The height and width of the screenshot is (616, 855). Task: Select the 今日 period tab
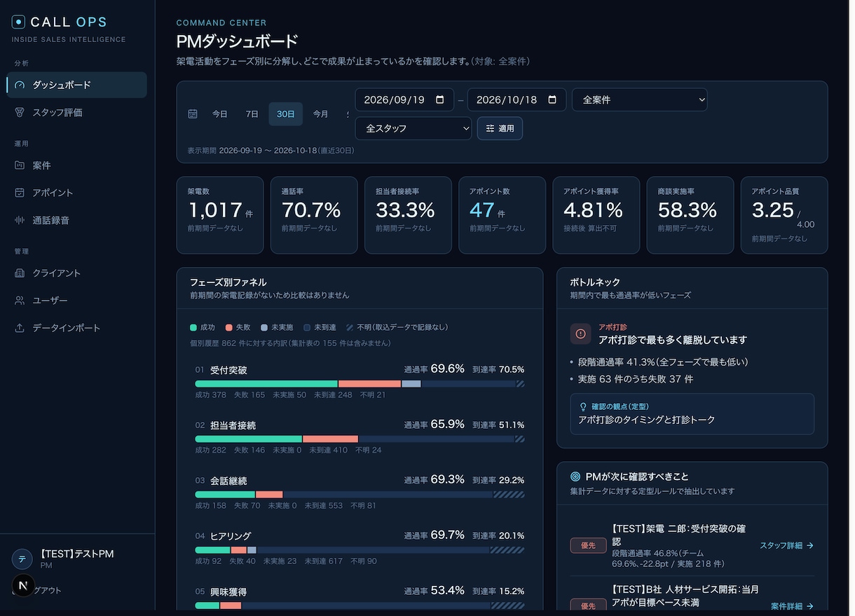[x=220, y=114]
